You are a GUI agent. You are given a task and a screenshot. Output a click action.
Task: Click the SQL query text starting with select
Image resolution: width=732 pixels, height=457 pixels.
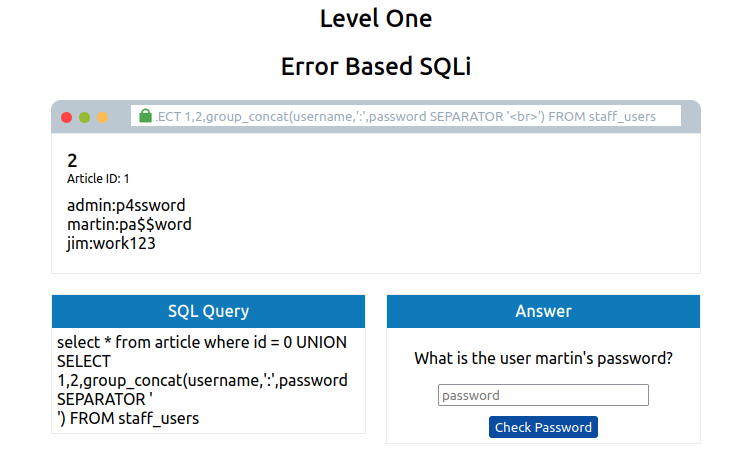pyautogui.click(x=202, y=380)
